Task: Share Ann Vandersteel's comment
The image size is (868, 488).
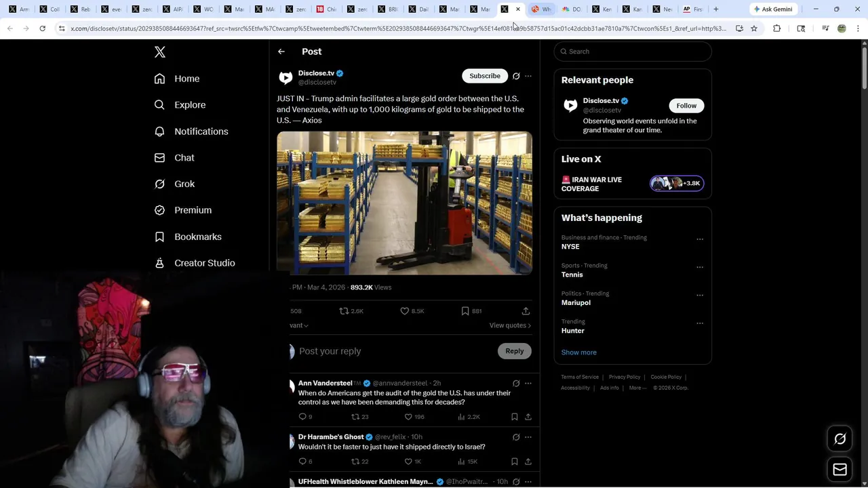Action: 528,417
